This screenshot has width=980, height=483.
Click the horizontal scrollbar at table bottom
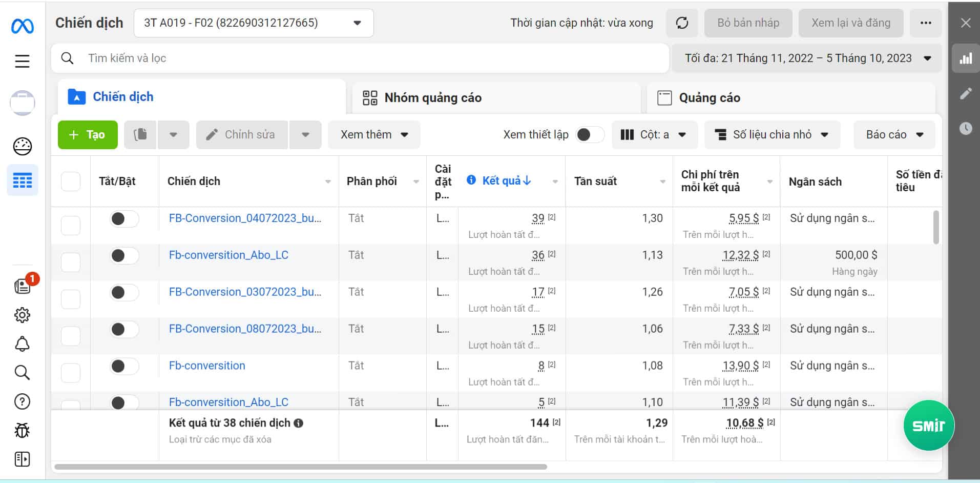pyautogui.click(x=301, y=467)
